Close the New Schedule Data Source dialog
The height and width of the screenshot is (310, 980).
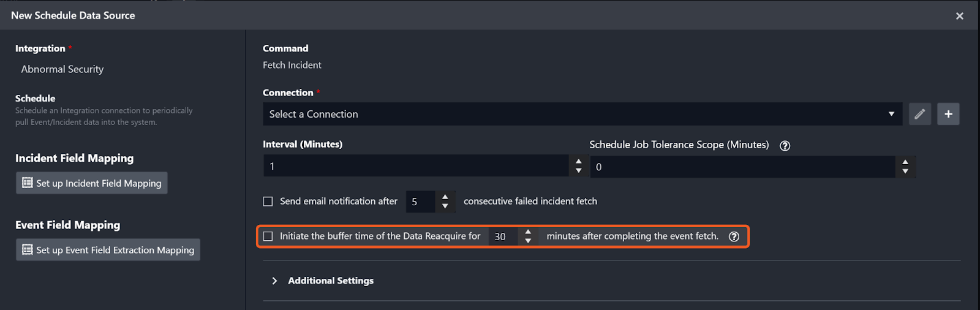pyautogui.click(x=960, y=16)
